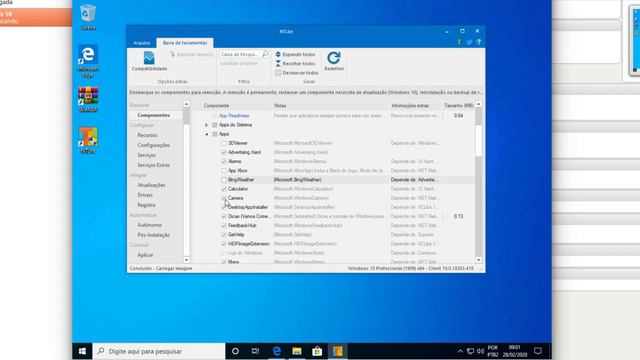Viewport: 640px width, 360px height.
Task: Click the Cortana circle on the taskbar
Action: pos(235,351)
